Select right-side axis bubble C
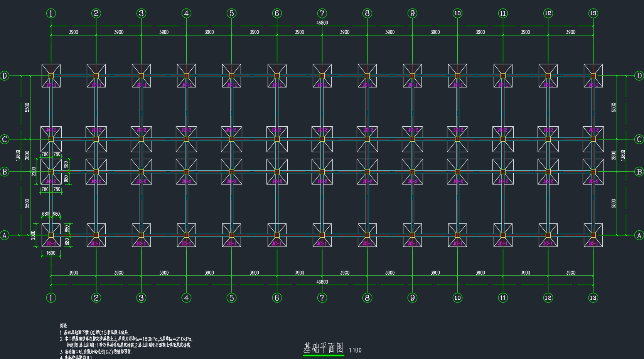Screen dimensions: 644x359 (639, 139)
